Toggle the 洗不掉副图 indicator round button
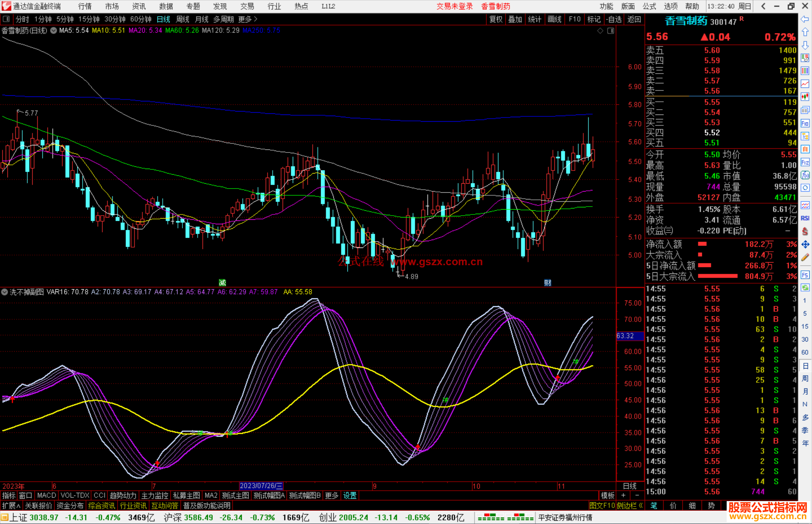 [5, 292]
